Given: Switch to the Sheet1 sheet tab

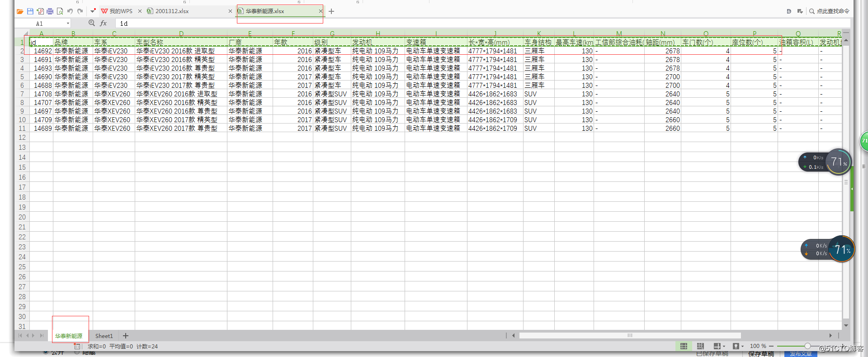Looking at the screenshot, I should click(x=104, y=336).
